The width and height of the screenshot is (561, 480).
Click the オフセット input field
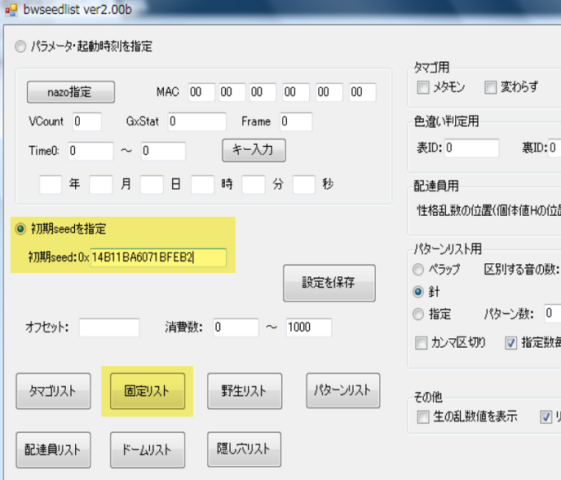tap(109, 327)
